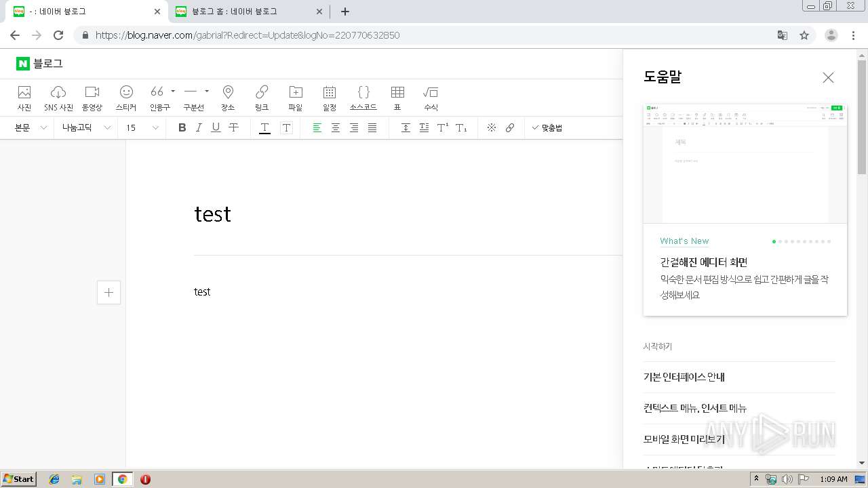
Task: Click the What's New label
Action: pos(684,241)
